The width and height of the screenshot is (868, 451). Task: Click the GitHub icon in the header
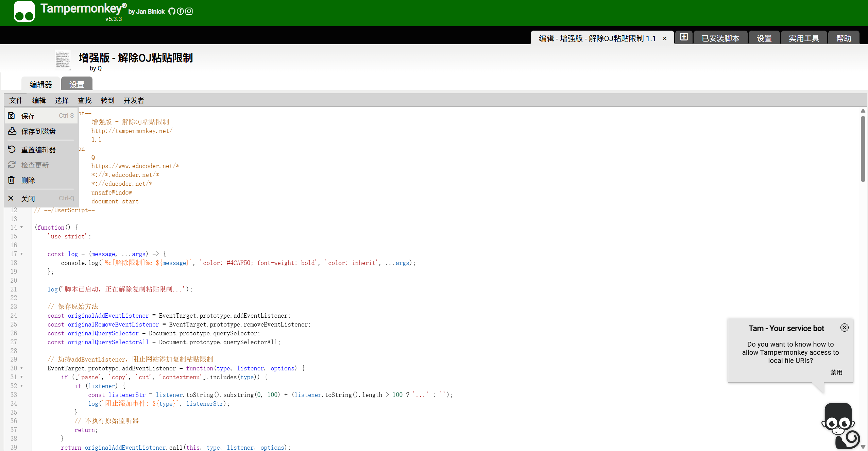[172, 11]
